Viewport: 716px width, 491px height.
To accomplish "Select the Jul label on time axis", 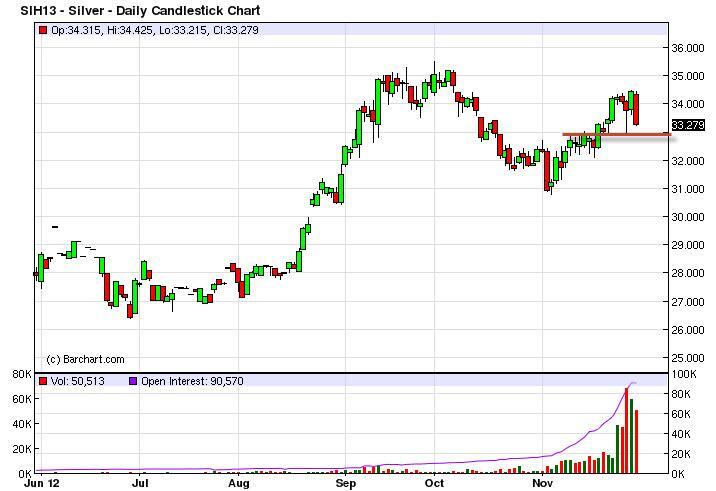I will 140,483.
